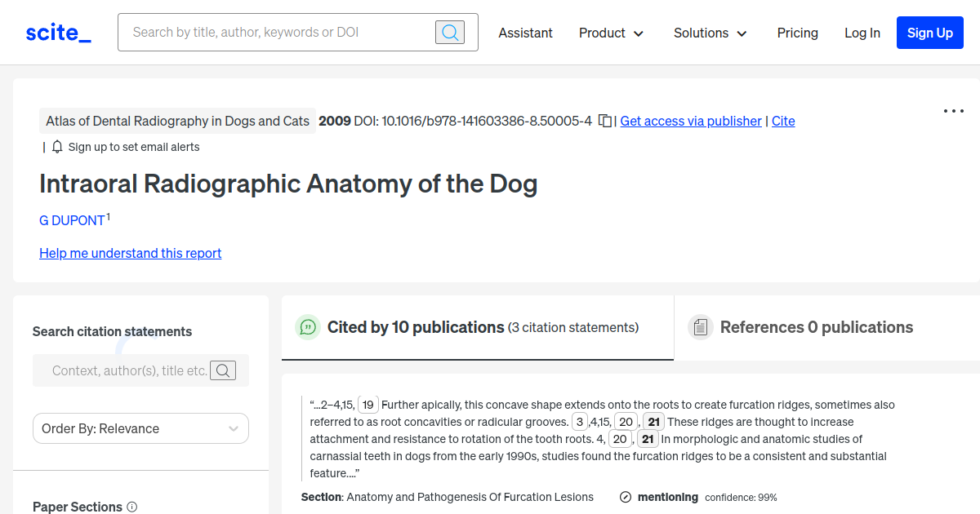The height and width of the screenshot is (514, 980).
Task: Click the green quote icon on Cited by tab
Action: pos(308,327)
